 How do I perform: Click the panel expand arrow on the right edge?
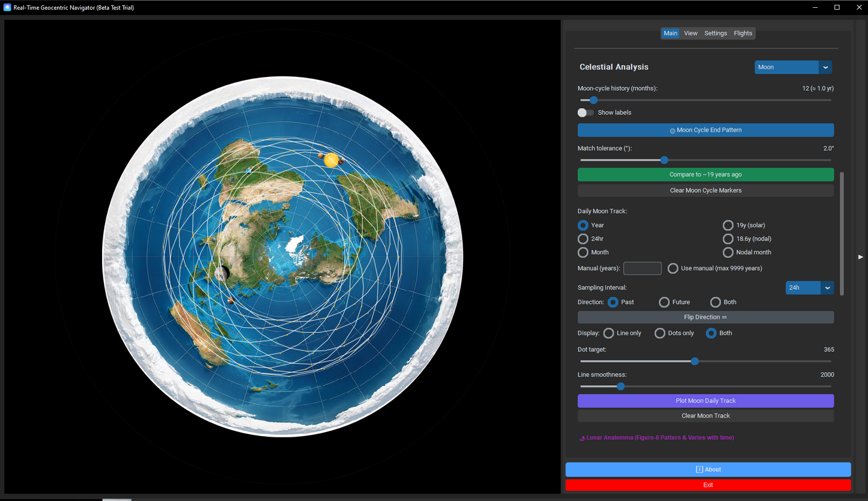861,257
